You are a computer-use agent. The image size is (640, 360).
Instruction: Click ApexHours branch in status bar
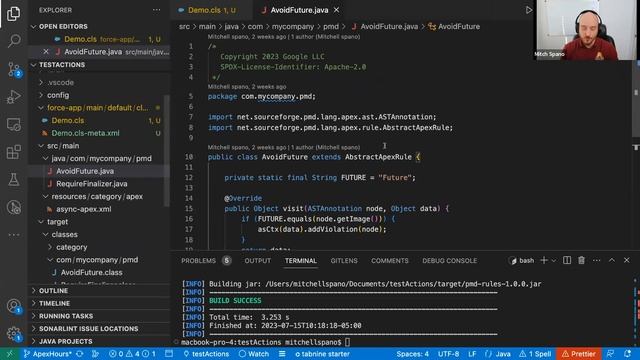coord(47,354)
